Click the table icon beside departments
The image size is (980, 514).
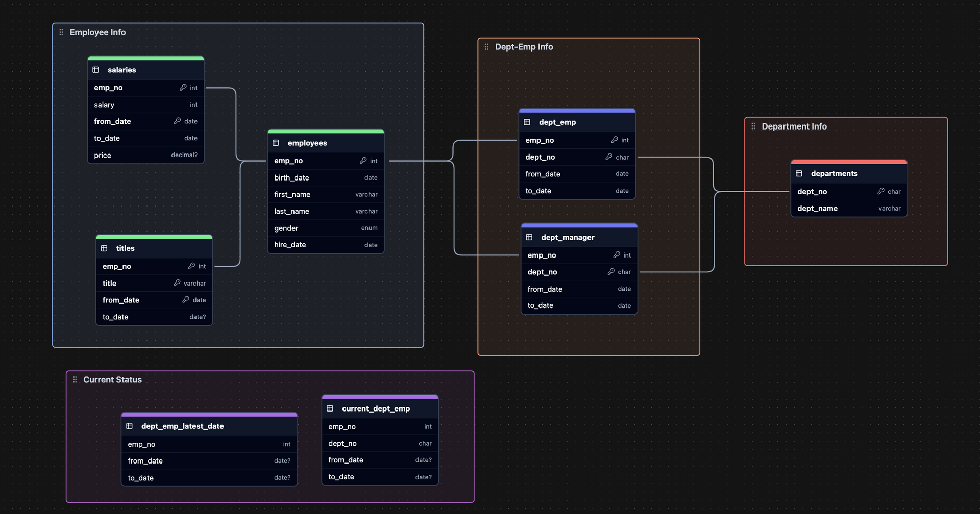point(799,173)
